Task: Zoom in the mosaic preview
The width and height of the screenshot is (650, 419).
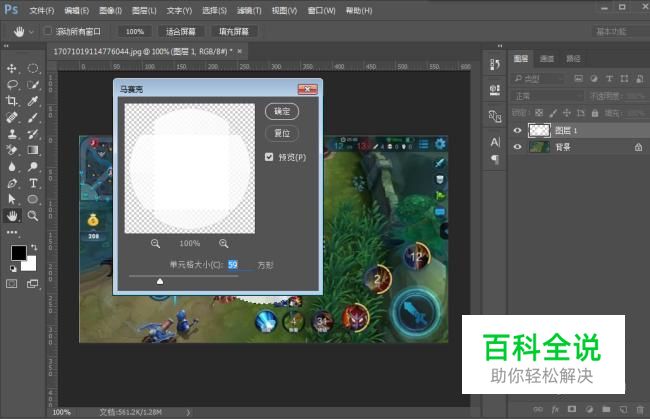Action: 223,244
